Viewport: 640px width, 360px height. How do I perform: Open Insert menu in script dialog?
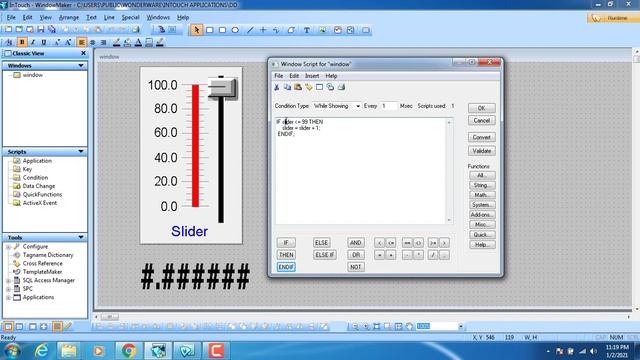pyautogui.click(x=312, y=76)
